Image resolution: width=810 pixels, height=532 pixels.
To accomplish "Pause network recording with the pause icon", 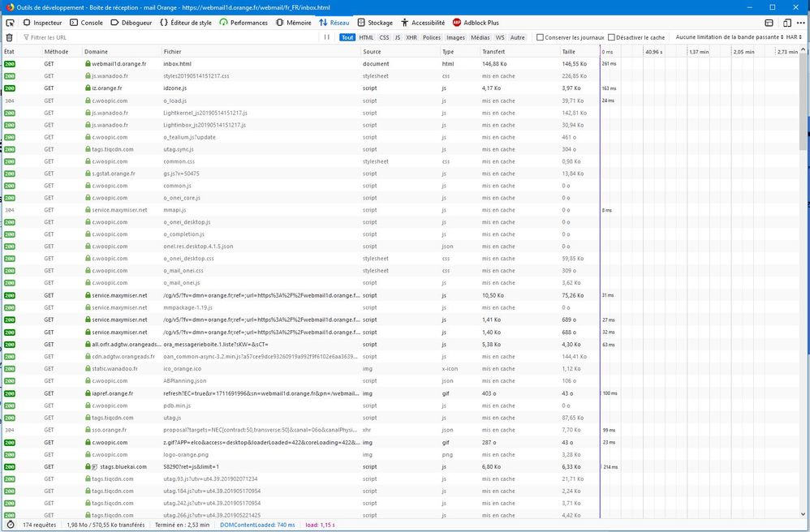I will (x=327, y=37).
